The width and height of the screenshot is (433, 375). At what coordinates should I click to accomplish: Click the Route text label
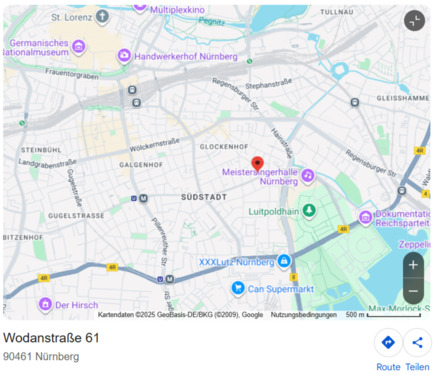coord(388,367)
